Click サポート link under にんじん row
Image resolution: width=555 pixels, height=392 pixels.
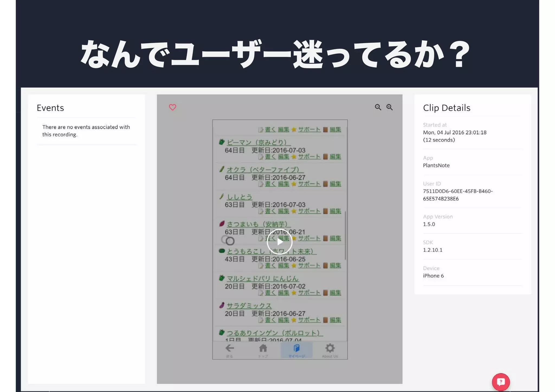(309, 293)
